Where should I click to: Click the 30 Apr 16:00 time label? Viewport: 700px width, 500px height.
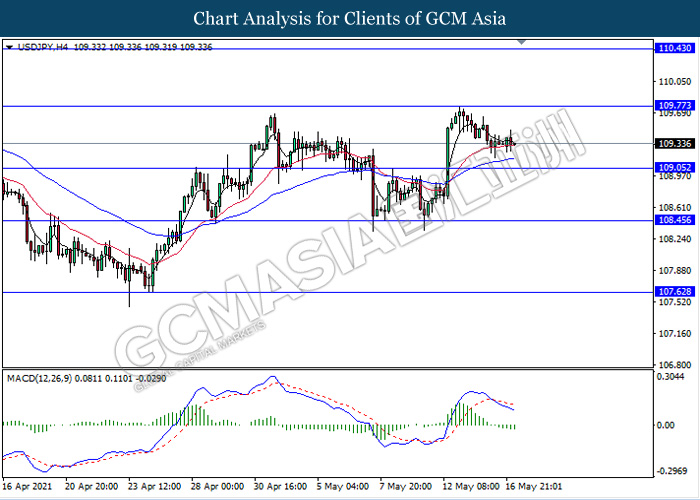point(280,486)
